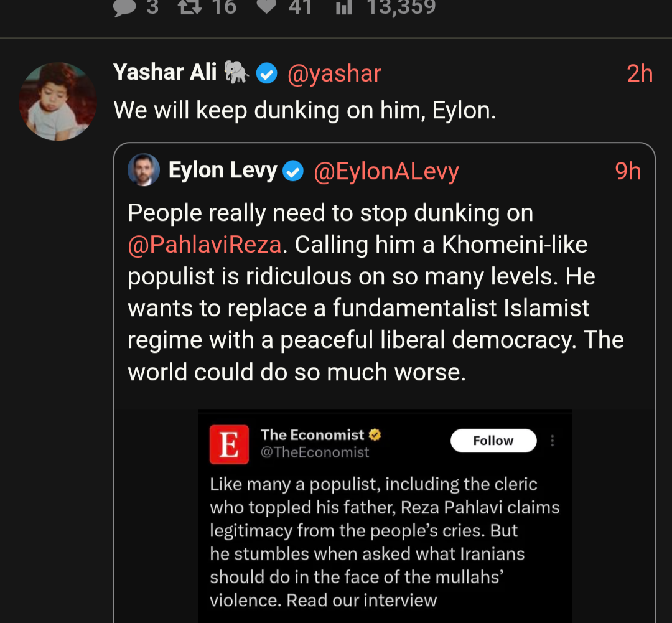Open Eylon Levy's small avatar
The image size is (672, 623).
pos(144,170)
